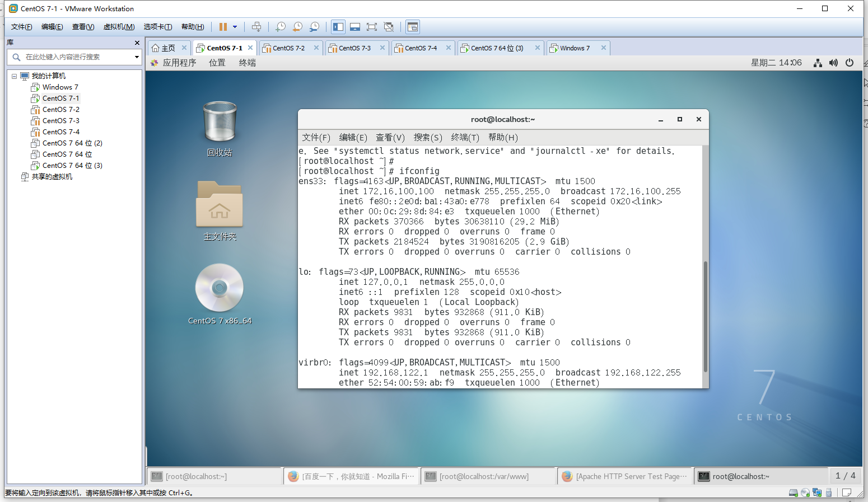This screenshot has height=502, width=868.
Task: Select CentOS 7-2 in the library tree
Action: 55,110
